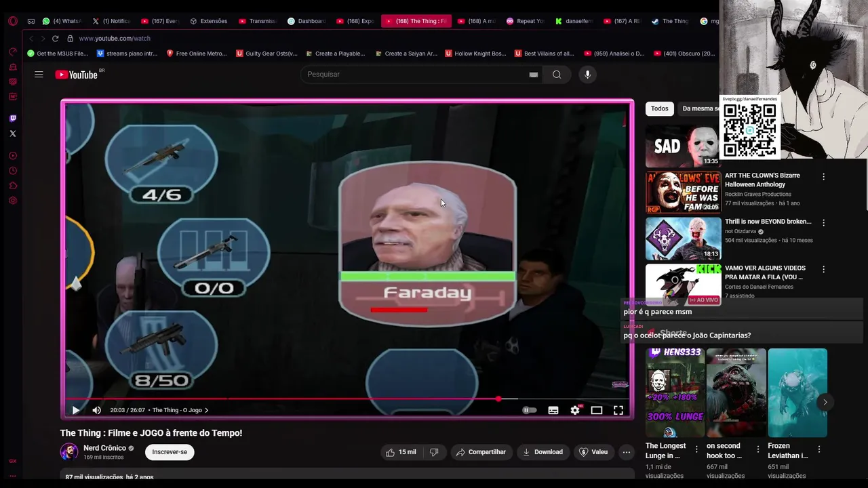The height and width of the screenshot is (488, 868).
Task: Open more actions menu beside Valeu
Action: (627, 452)
